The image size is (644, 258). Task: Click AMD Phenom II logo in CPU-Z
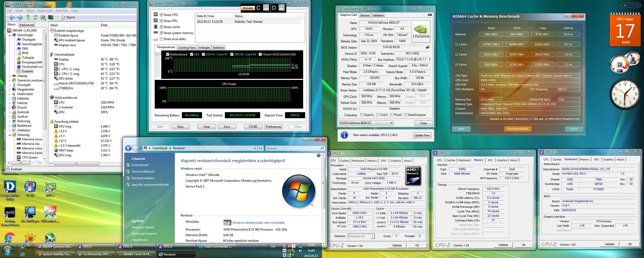(x=413, y=176)
